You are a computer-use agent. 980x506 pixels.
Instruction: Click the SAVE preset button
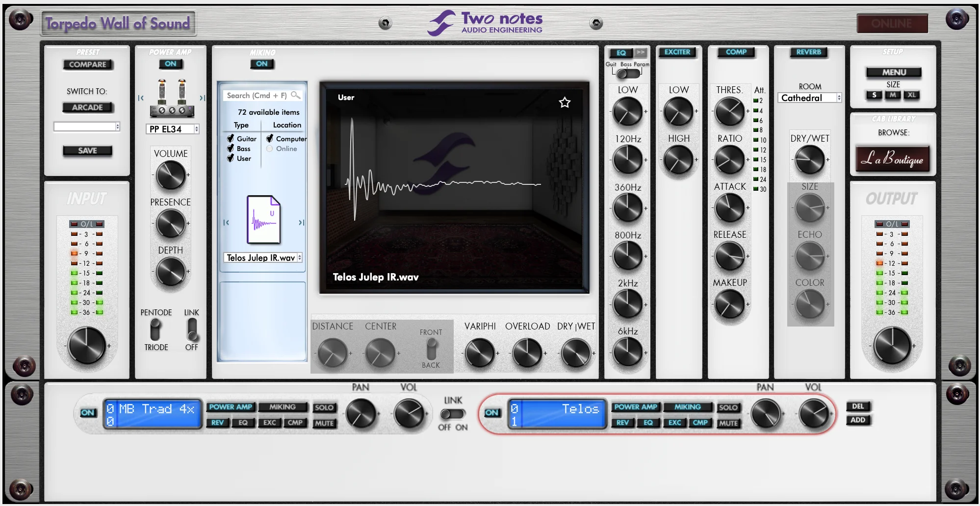point(88,151)
